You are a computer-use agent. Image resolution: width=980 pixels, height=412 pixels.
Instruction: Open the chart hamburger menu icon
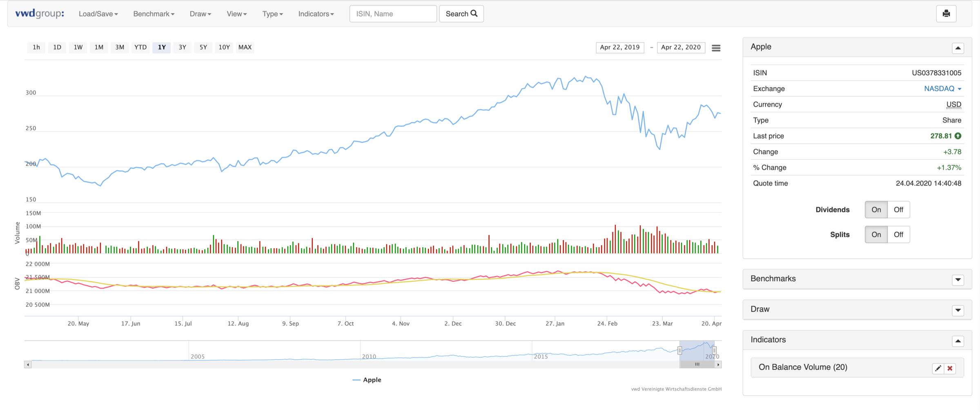(x=716, y=48)
